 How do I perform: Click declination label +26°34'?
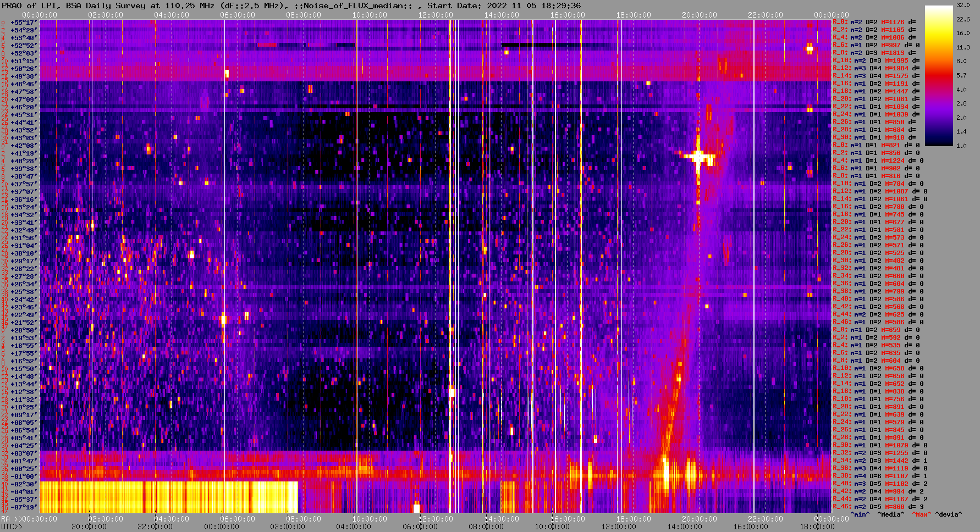(24, 284)
